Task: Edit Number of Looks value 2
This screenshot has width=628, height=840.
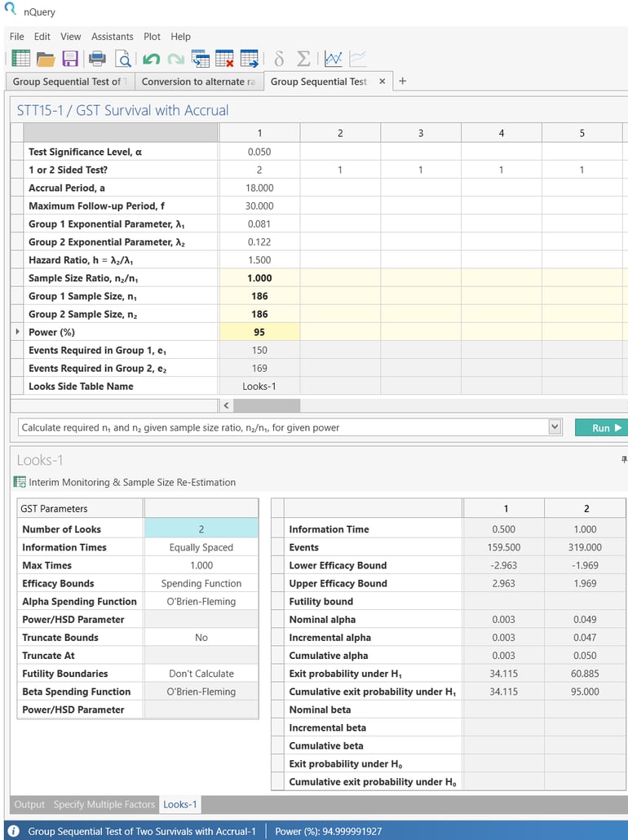Action: [x=201, y=528]
